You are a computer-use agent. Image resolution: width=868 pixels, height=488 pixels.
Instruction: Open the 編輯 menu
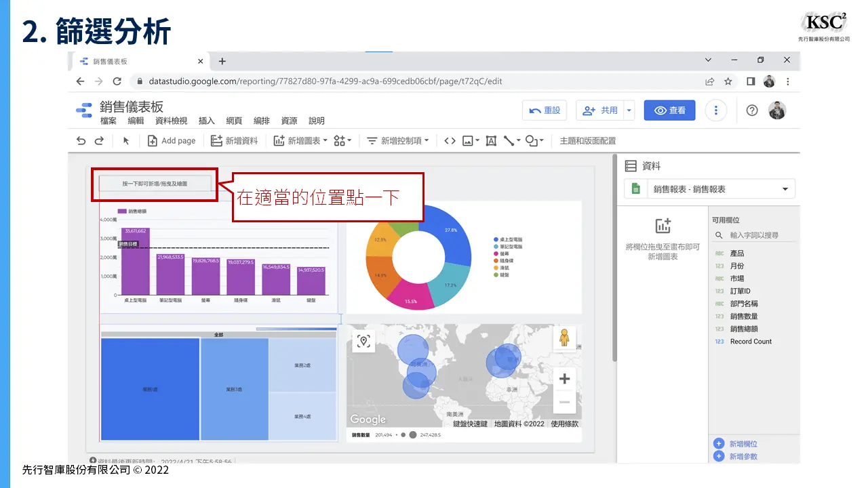[x=136, y=121]
